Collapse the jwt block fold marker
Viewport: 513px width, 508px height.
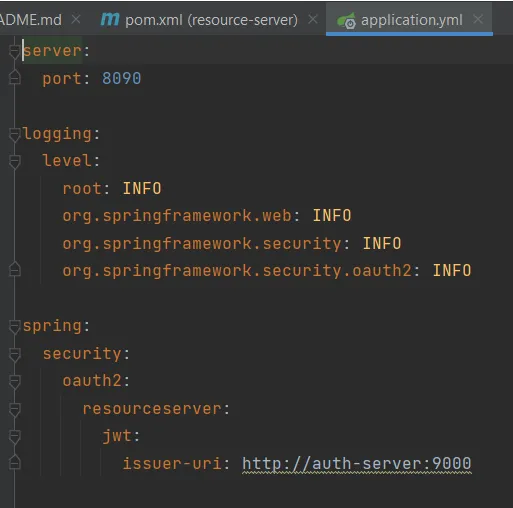pyautogui.click(x=14, y=437)
